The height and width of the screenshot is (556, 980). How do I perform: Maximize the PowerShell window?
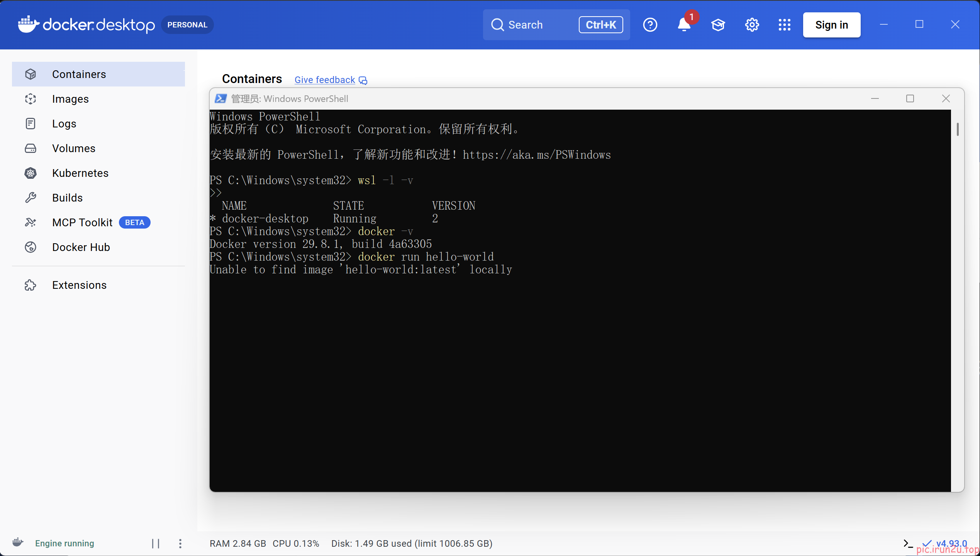pyautogui.click(x=910, y=98)
